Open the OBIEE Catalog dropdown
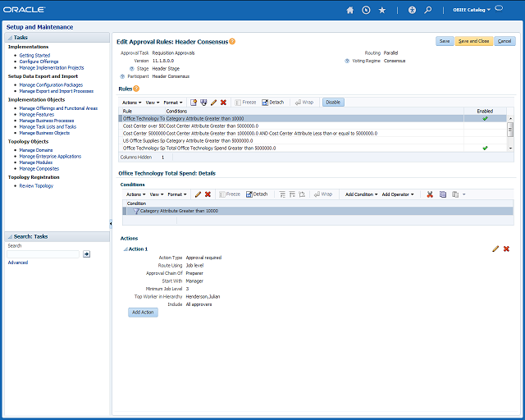 pos(472,10)
